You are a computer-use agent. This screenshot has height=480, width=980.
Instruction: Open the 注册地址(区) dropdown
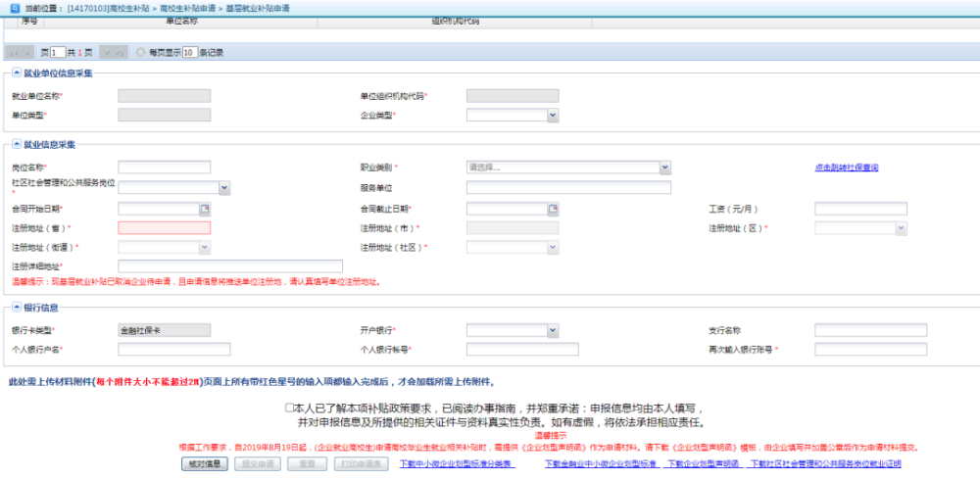(902, 228)
